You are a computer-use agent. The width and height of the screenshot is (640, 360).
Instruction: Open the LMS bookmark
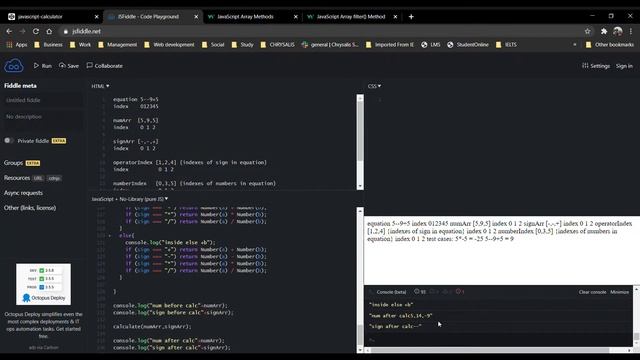tap(431, 44)
